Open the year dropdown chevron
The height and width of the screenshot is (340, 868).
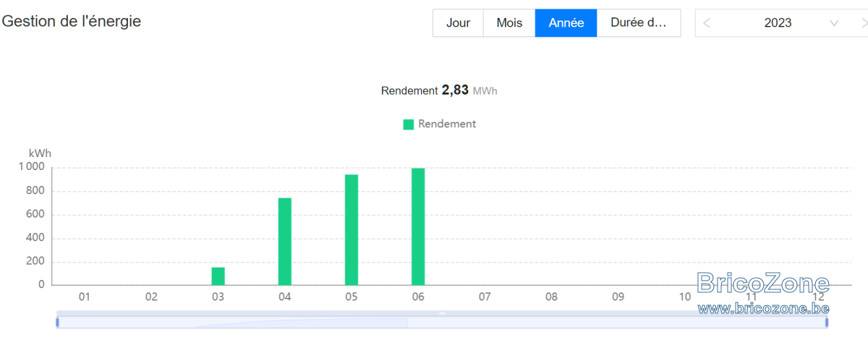[x=834, y=23]
